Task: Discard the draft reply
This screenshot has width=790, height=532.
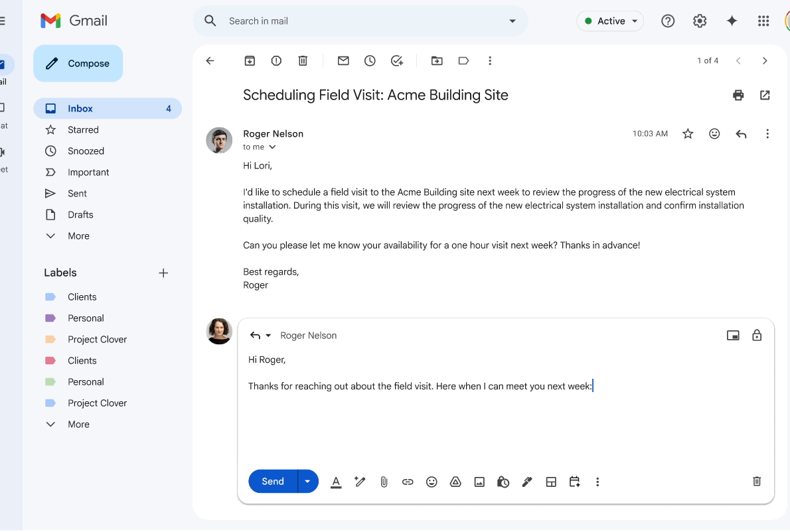Action: pyautogui.click(x=757, y=481)
